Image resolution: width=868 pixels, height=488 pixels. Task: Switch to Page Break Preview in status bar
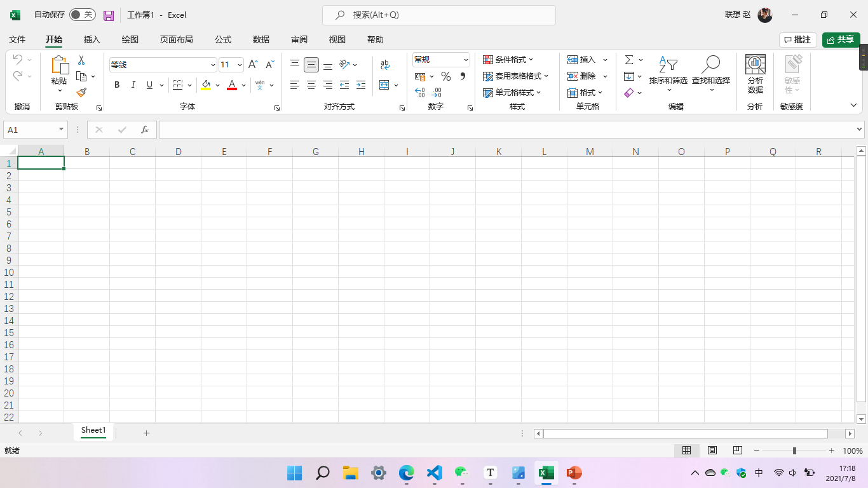click(738, 451)
